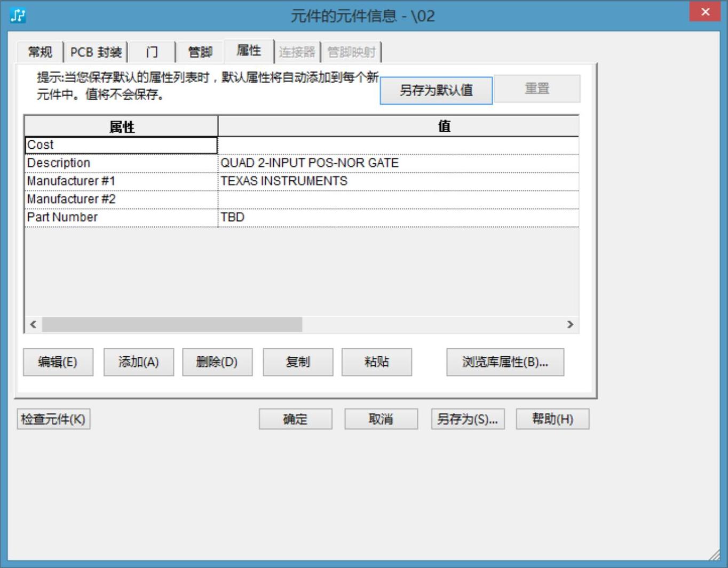Select the Part Number attribute row
The height and width of the screenshot is (568, 728).
pos(121,218)
